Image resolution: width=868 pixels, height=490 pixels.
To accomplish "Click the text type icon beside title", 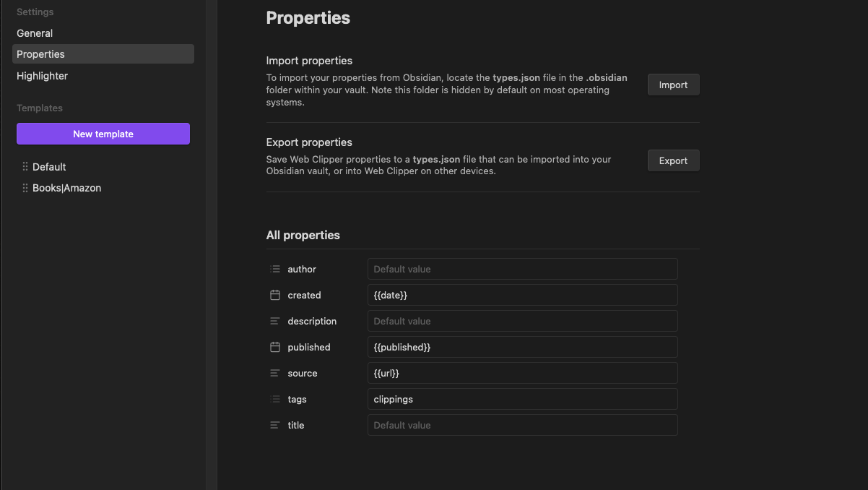I will click(275, 425).
